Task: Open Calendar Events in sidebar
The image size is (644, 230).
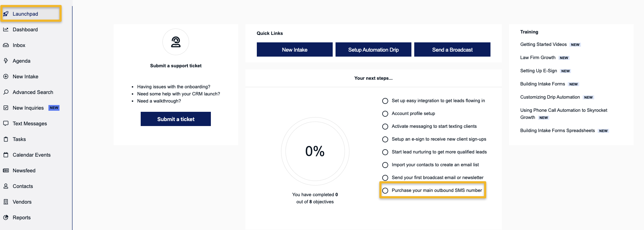Action: [31, 155]
